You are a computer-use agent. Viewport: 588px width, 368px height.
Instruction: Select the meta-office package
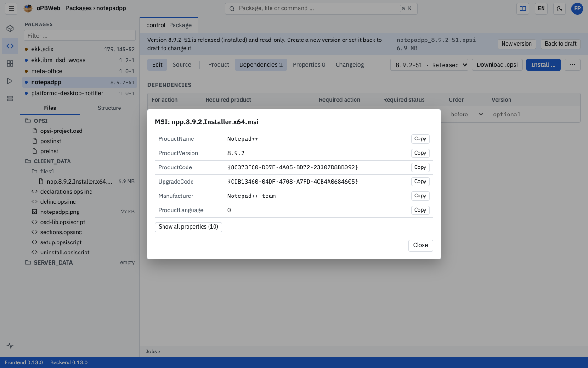point(79,71)
